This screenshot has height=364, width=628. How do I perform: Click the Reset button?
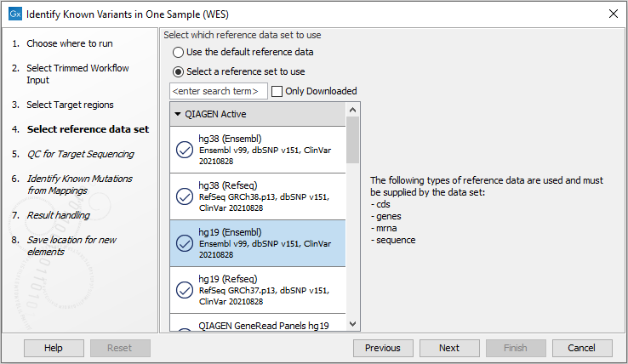point(120,348)
